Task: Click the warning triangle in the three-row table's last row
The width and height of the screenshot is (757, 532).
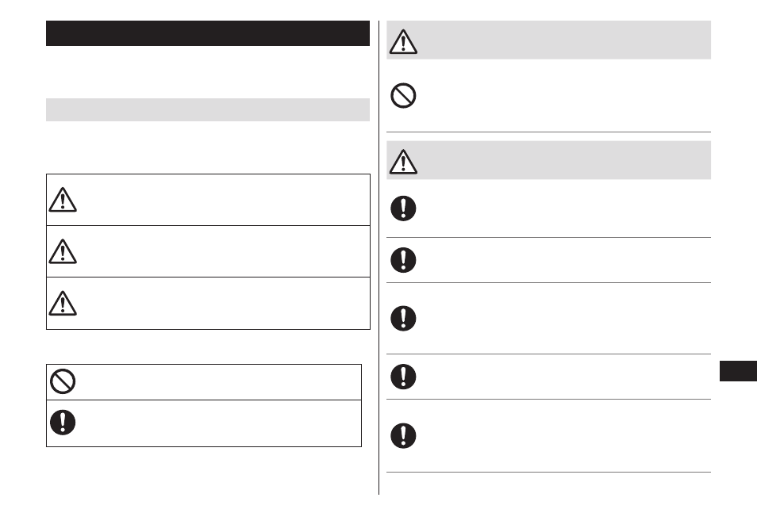Action: [63, 304]
